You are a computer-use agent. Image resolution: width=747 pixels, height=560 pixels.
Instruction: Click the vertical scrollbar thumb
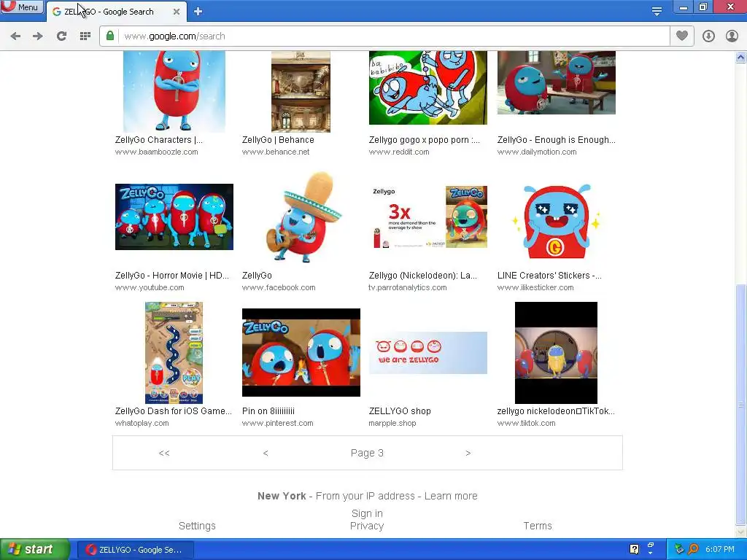[741, 404]
